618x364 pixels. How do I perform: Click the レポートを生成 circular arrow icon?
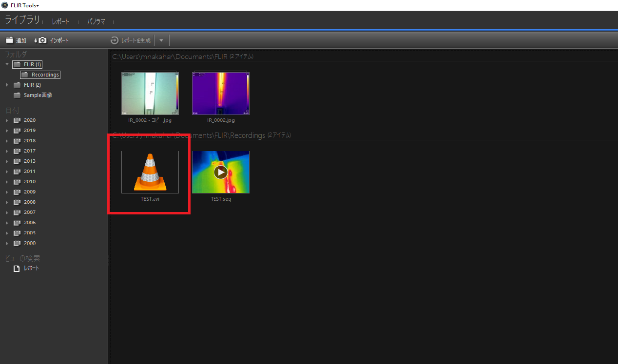click(114, 40)
